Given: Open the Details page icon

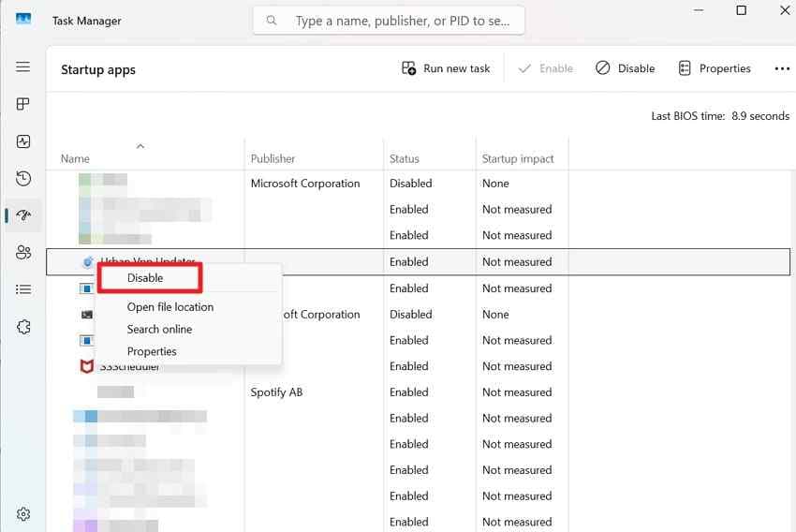Looking at the screenshot, I should (23, 289).
